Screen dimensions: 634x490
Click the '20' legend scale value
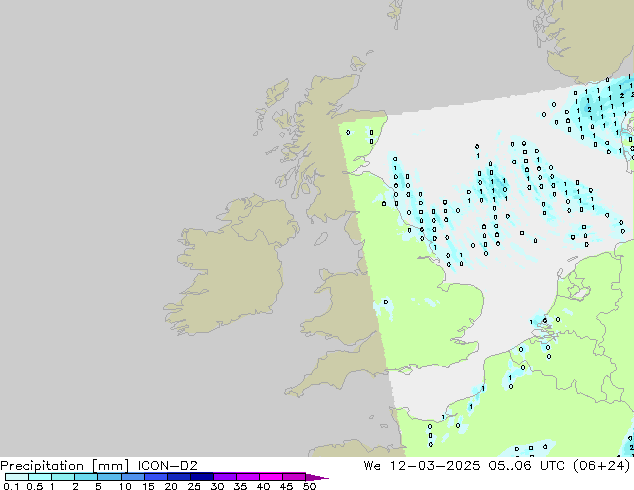click(x=171, y=486)
